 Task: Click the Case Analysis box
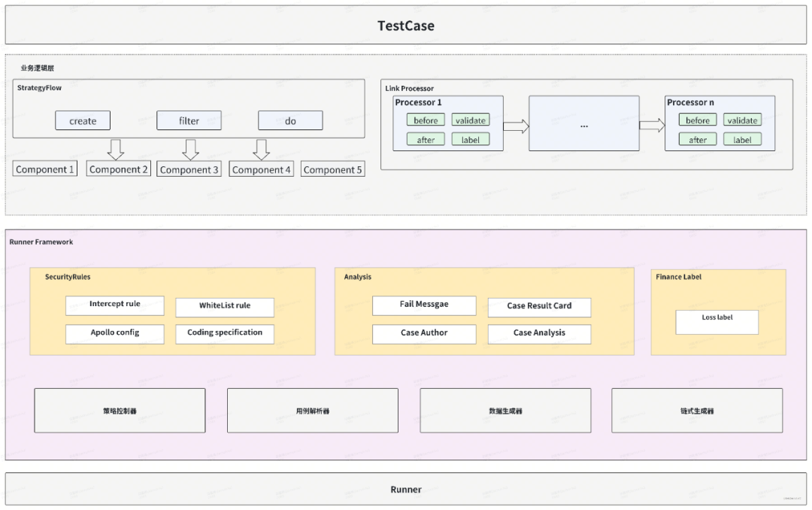tap(539, 334)
